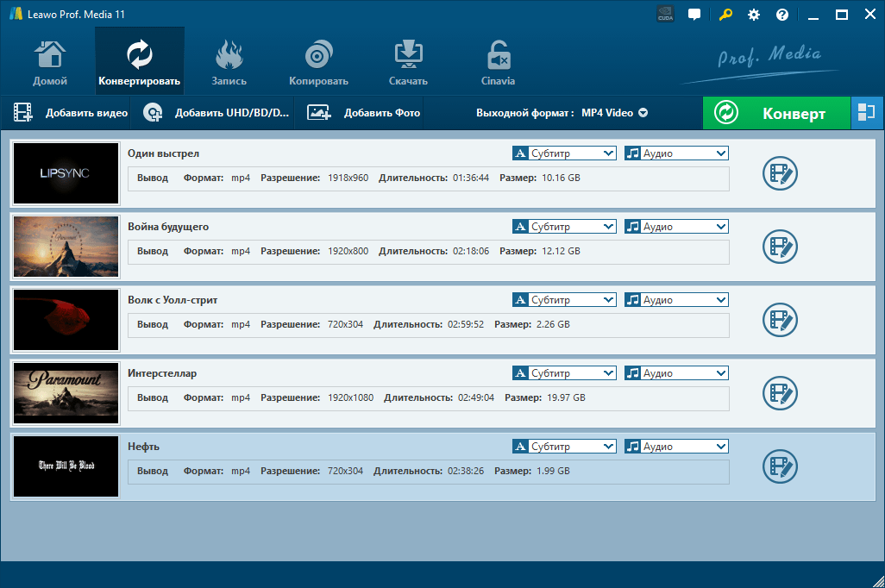Viewport: 885px width, 588px height.
Task: Click the size value 19.97 GB
Action: point(566,397)
